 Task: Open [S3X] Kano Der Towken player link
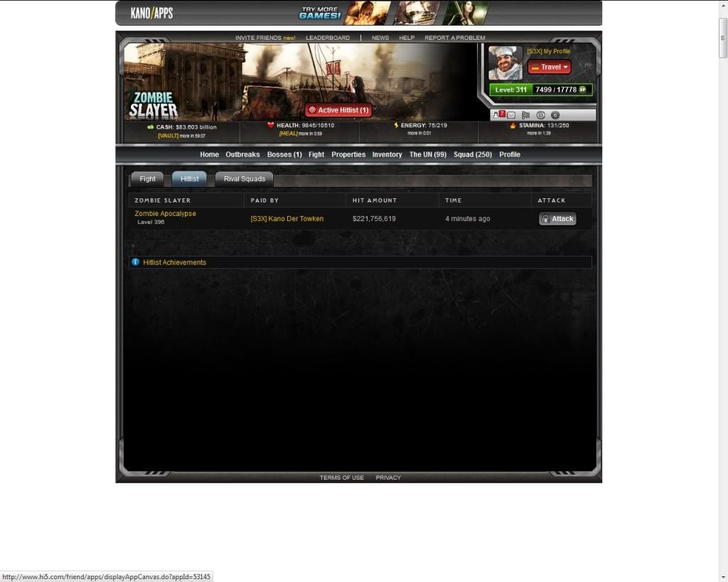[x=287, y=219]
